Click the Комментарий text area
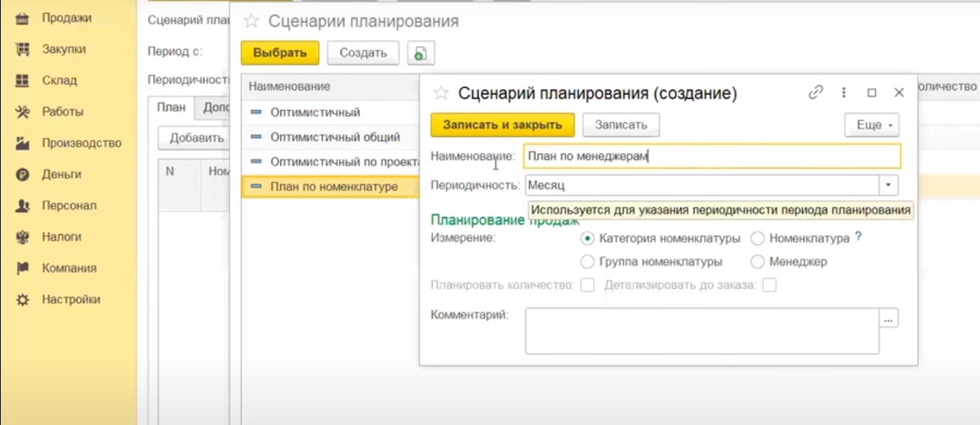 pos(702,330)
